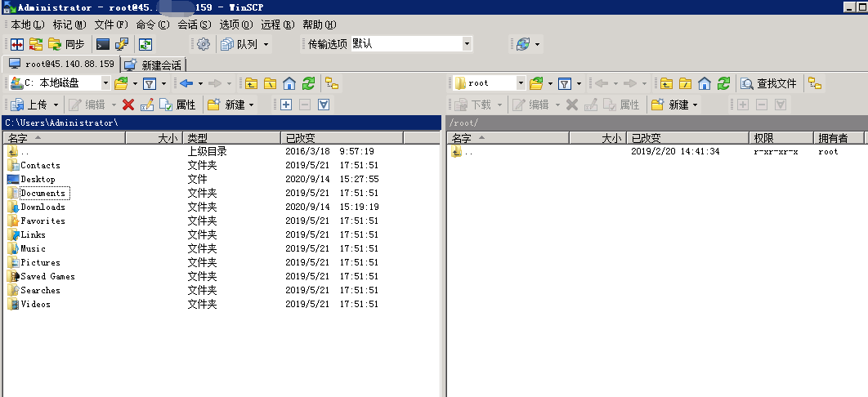The width and height of the screenshot is (868, 397).
Task: Click local Select All icon
Action: [324, 105]
